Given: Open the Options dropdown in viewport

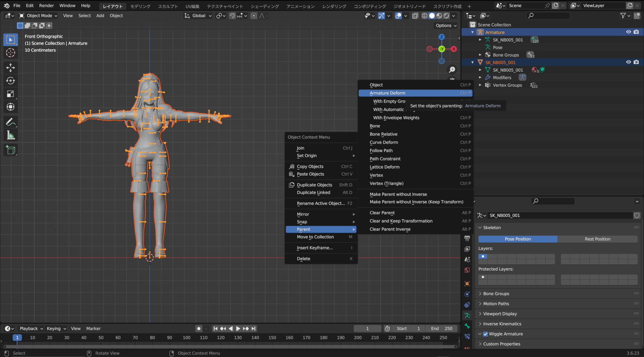Looking at the screenshot, I should pos(446,25).
